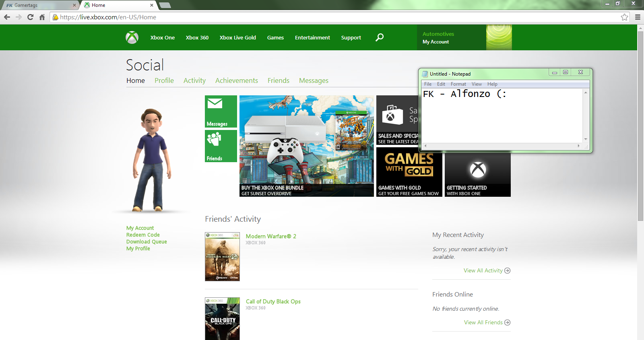The width and height of the screenshot is (644, 340).
Task: Click the Modern Warfare 2 box art
Action: pyautogui.click(x=222, y=257)
